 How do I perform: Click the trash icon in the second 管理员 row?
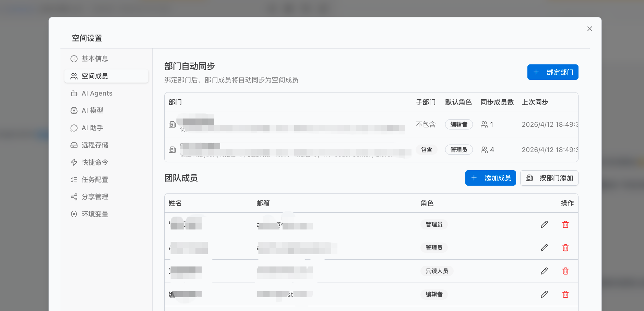566,248
